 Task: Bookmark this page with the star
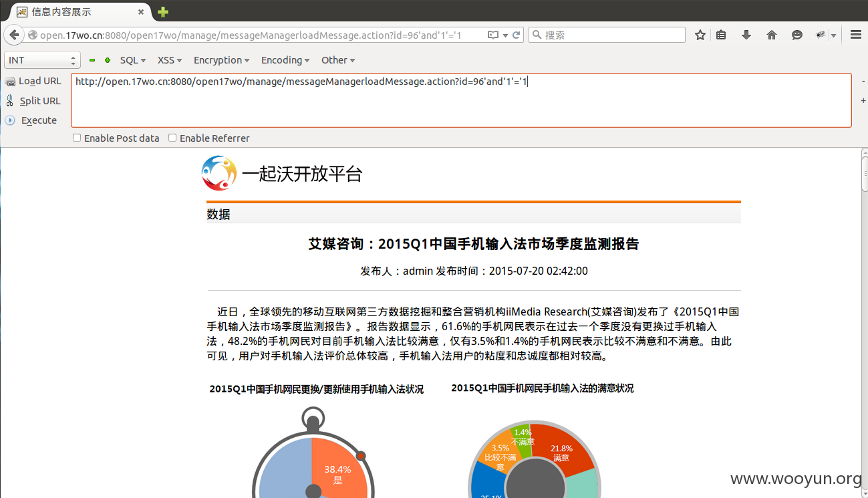click(700, 35)
